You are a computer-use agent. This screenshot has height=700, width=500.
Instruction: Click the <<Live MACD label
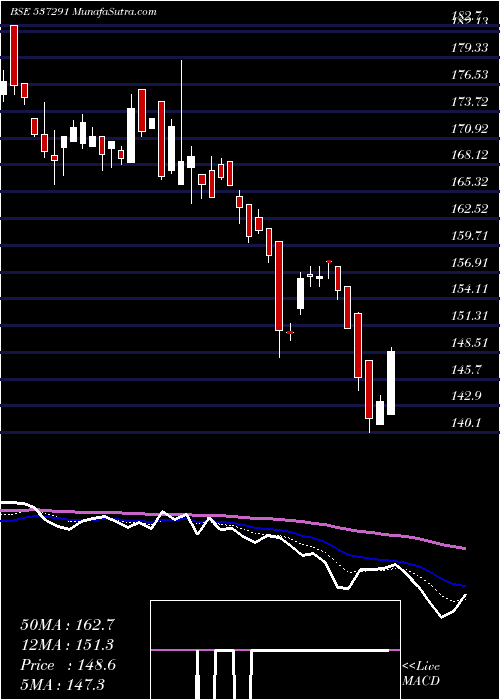[x=421, y=674]
